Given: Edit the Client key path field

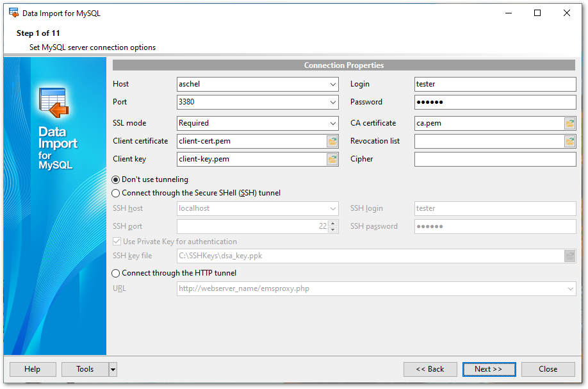Looking at the screenshot, I should point(252,160).
